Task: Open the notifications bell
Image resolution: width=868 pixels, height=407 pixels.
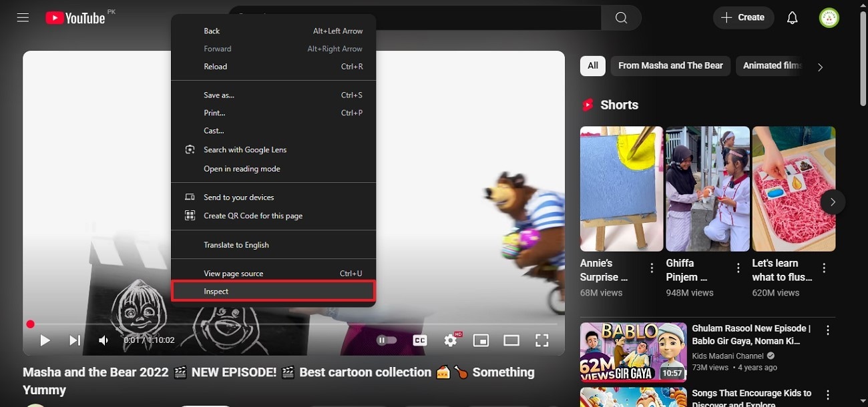Action: coord(792,18)
